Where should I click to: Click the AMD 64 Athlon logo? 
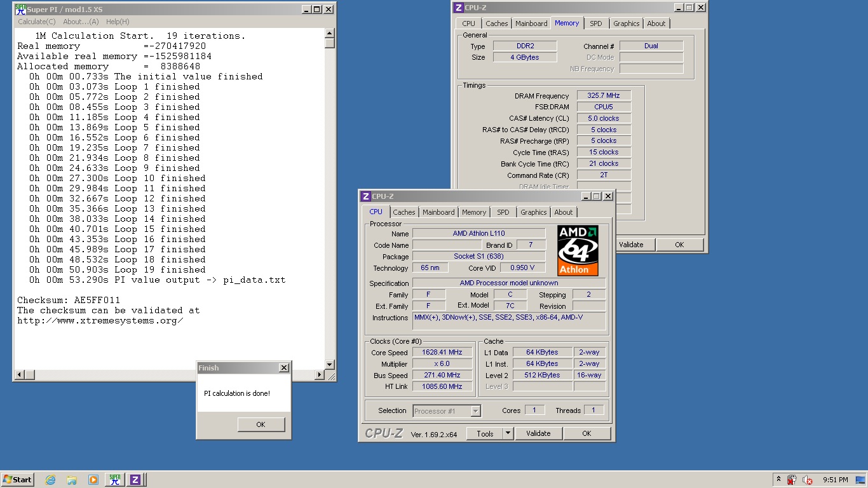578,250
